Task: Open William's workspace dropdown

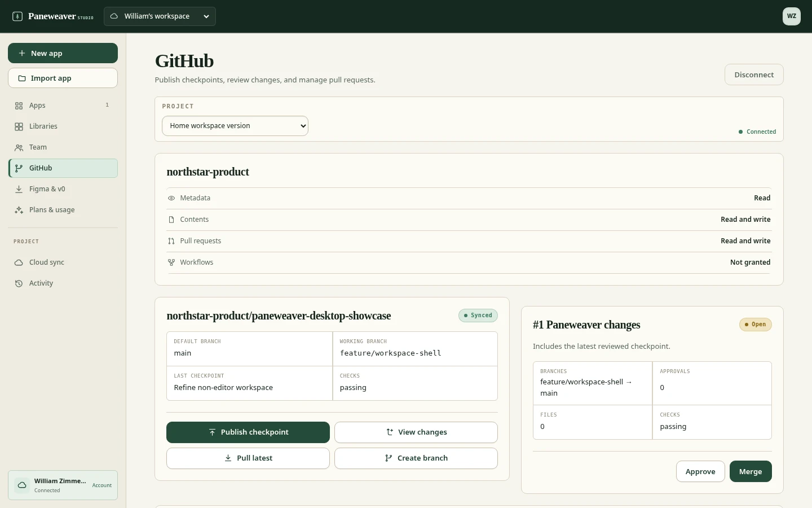Action: 160,16
